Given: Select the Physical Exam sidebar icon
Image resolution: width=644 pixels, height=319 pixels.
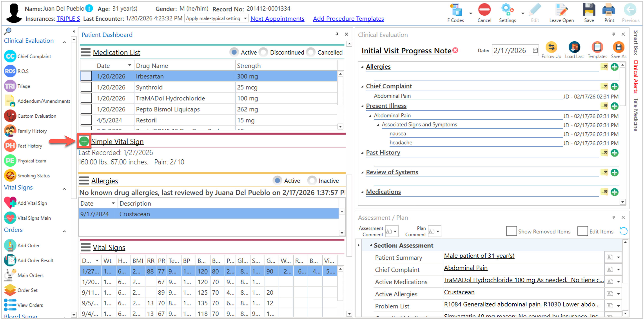Looking at the screenshot, I should pos(10,161).
